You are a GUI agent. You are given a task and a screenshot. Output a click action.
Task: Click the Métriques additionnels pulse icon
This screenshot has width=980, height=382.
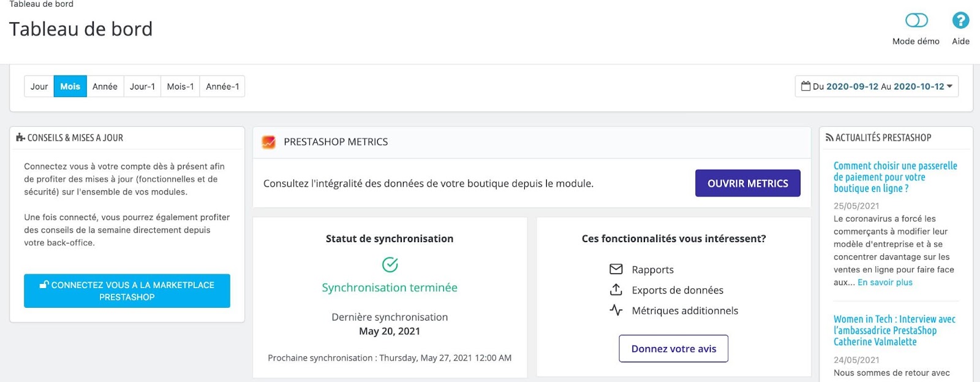coord(616,310)
